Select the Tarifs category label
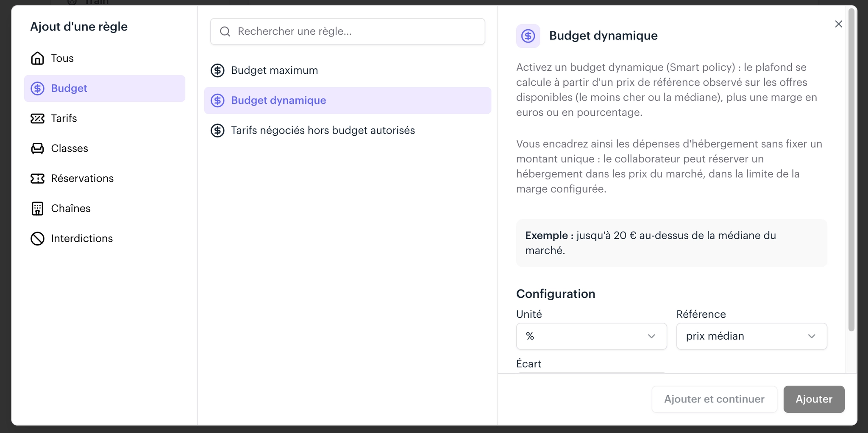The image size is (868, 433). (64, 118)
